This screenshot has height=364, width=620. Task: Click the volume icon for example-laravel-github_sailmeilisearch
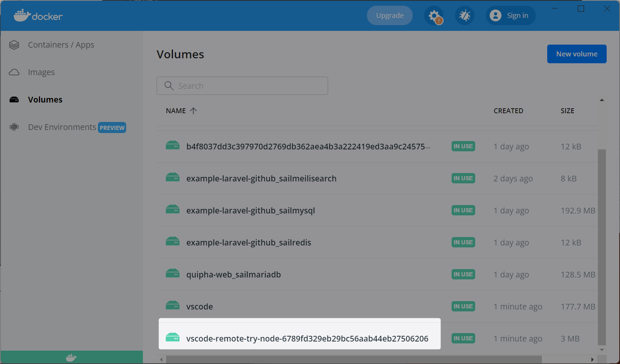(x=173, y=178)
